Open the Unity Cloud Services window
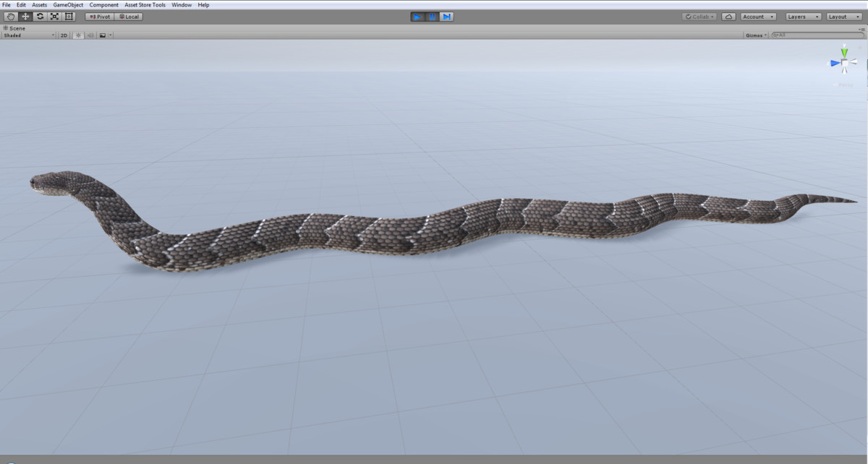The height and width of the screenshot is (464, 868). (x=728, y=15)
